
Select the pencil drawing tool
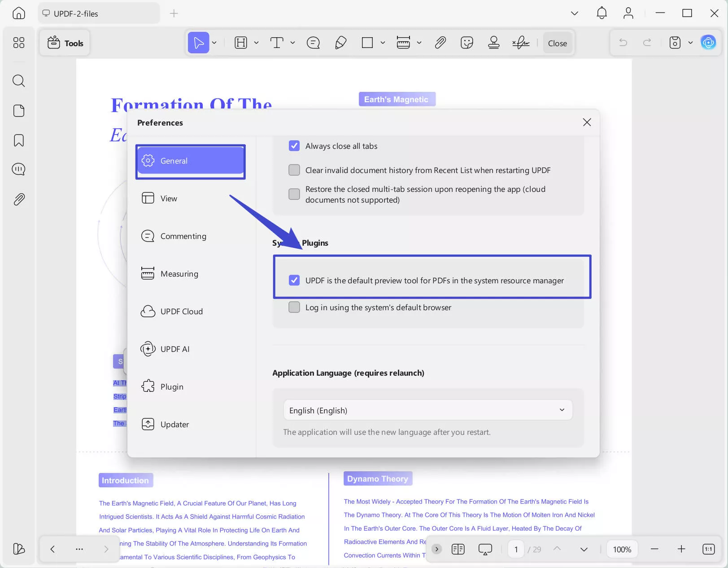[x=340, y=43]
